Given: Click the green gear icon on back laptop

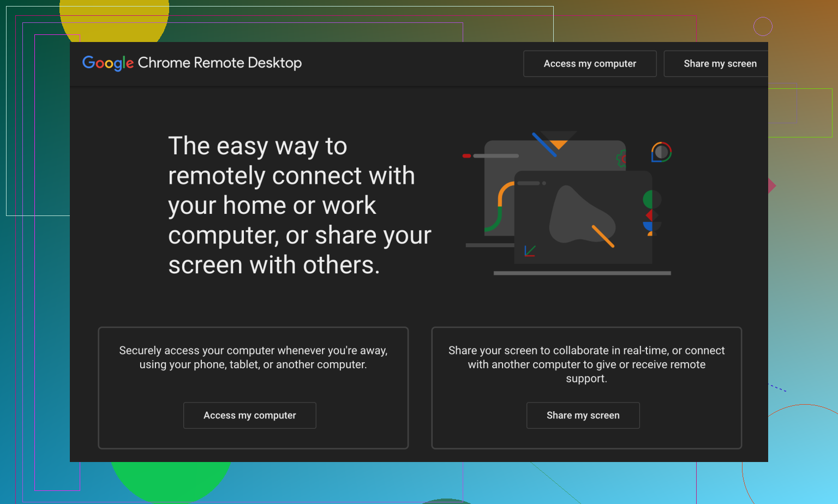Looking at the screenshot, I should (621, 159).
